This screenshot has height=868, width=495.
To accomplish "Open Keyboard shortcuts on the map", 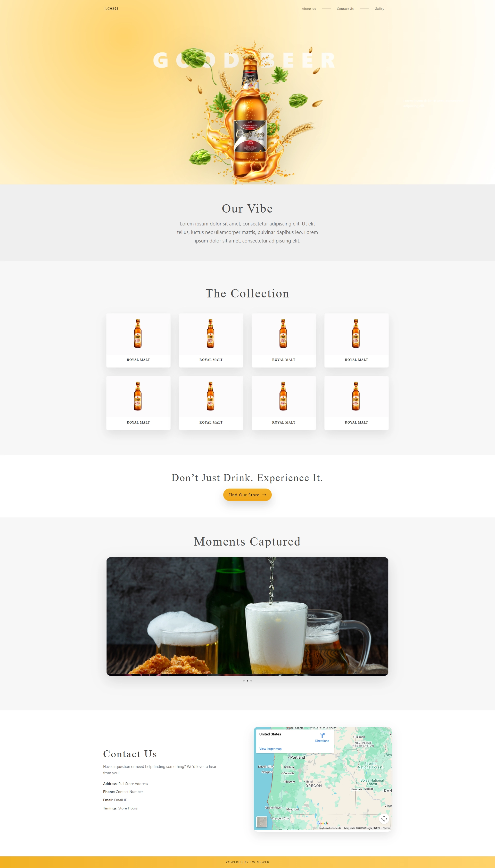I will (330, 828).
